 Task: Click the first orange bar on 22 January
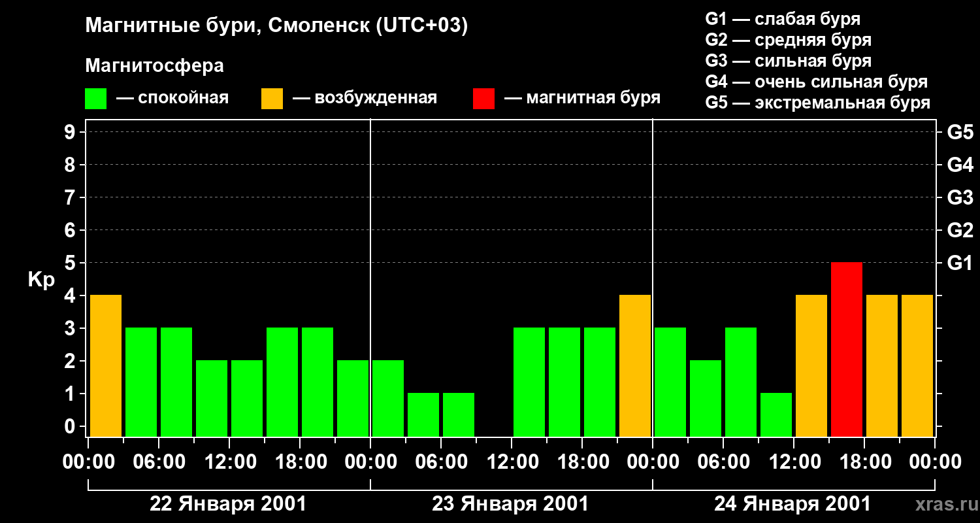106,366
